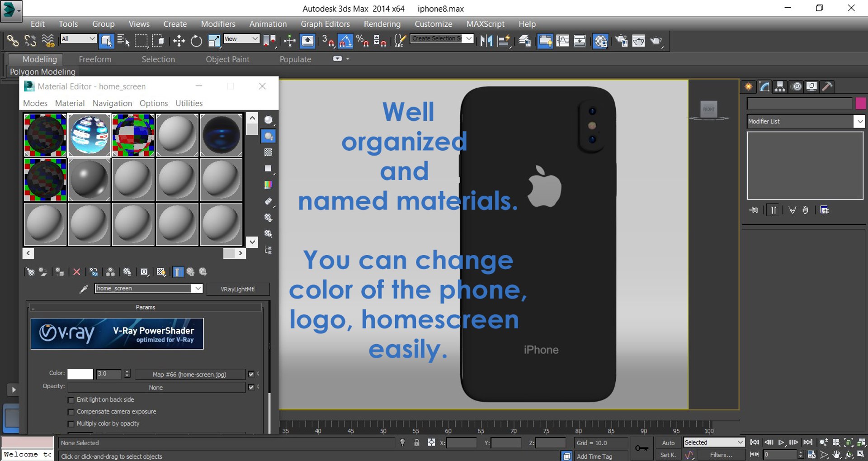Click the Unlink selection tool
The image size is (868, 461).
coord(30,41)
